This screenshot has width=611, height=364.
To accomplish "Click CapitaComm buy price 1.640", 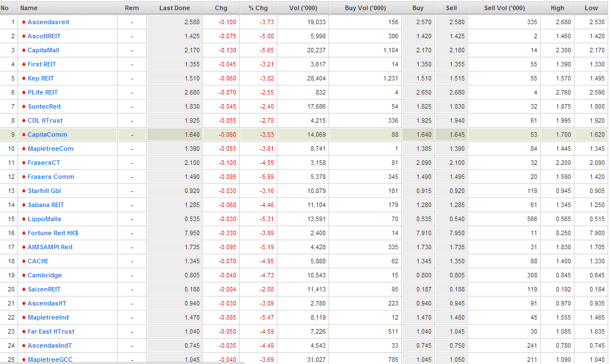I will tap(424, 134).
